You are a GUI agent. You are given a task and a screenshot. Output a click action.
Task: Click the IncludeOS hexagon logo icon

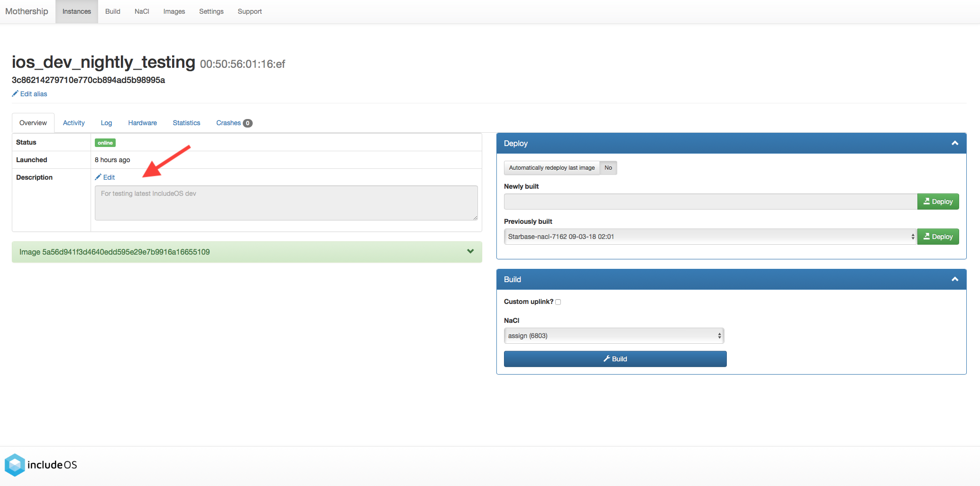pos(15,465)
